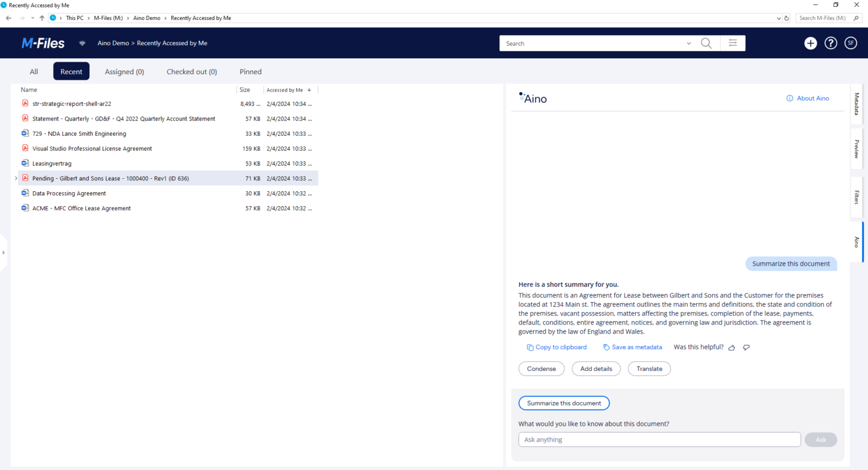This screenshot has height=470, width=868.
Task: Open Help using the question mark icon
Action: pos(831,42)
